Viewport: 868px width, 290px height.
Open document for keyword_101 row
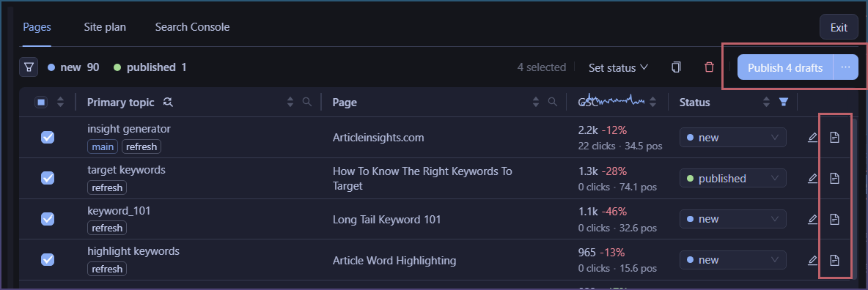(834, 219)
